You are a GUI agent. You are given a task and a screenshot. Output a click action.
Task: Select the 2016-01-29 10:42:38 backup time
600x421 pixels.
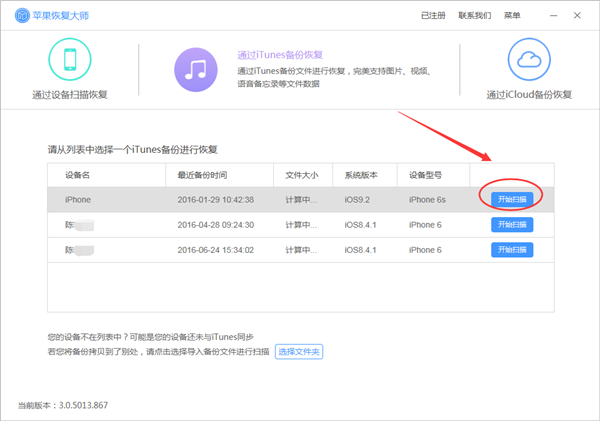pyautogui.click(x=215, y=200)
